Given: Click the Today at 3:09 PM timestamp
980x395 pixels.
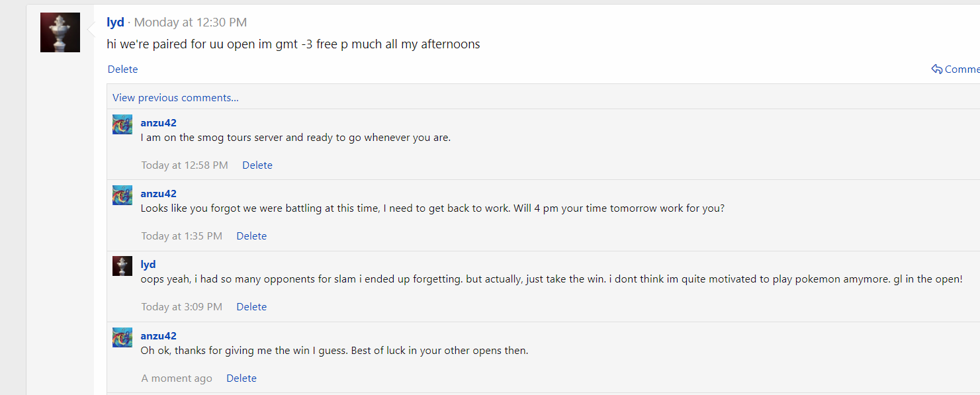Looking at the screenshot, I should [x=182, y=307].
